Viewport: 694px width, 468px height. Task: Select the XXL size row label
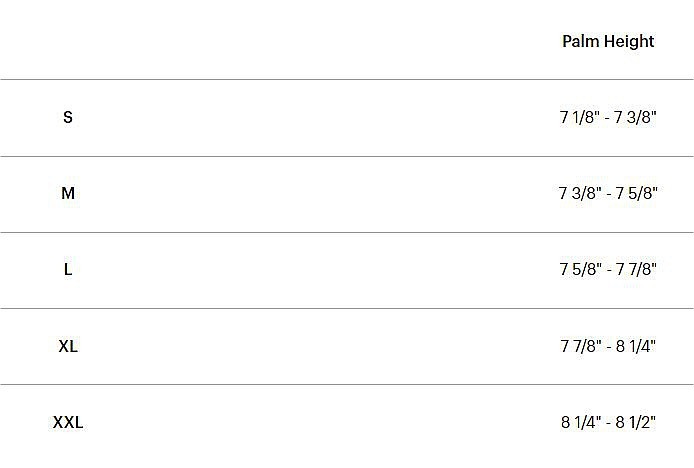[x=68, y=422]
